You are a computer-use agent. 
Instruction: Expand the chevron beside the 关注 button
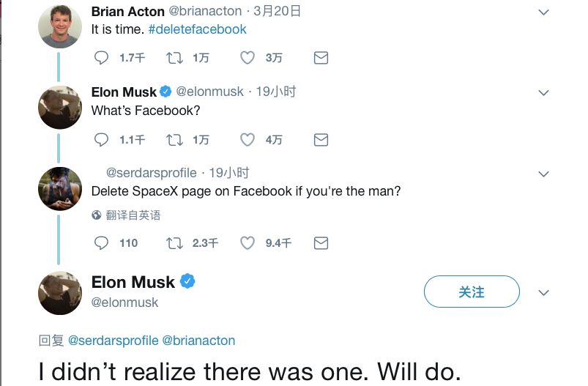[x=543, y=292]
